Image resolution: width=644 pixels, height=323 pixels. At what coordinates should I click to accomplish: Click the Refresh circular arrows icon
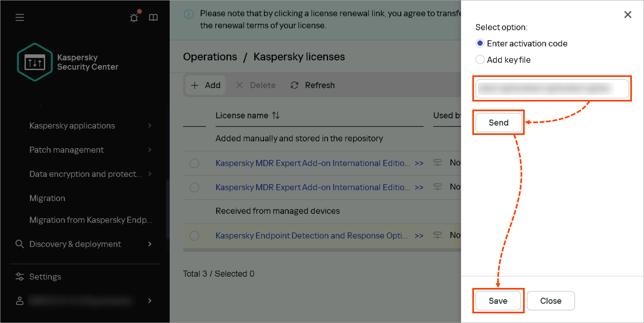point(295,85)
